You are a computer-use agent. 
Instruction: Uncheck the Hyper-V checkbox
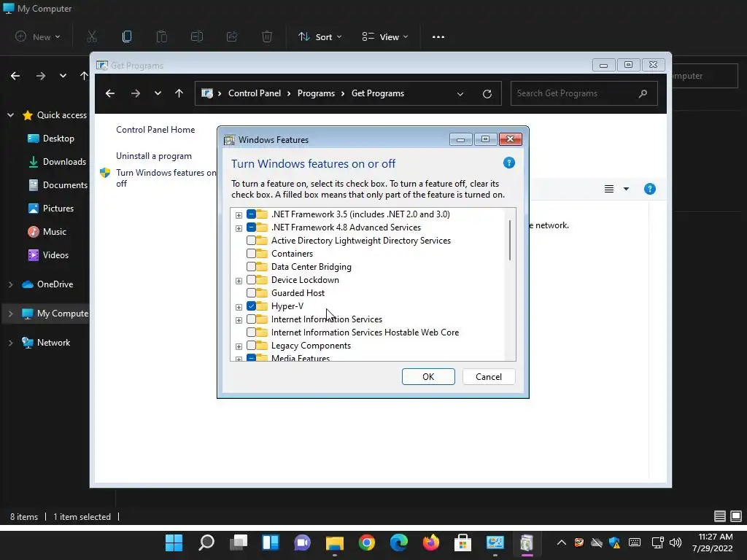251,306
